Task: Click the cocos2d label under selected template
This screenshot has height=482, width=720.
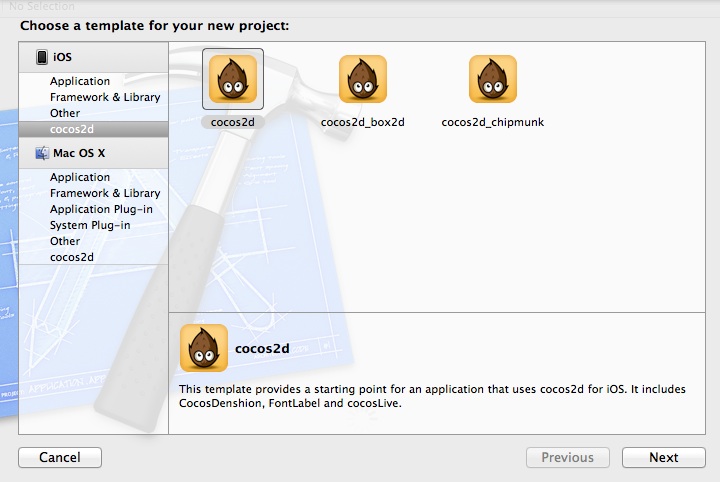Action: (x=233, y=122)
